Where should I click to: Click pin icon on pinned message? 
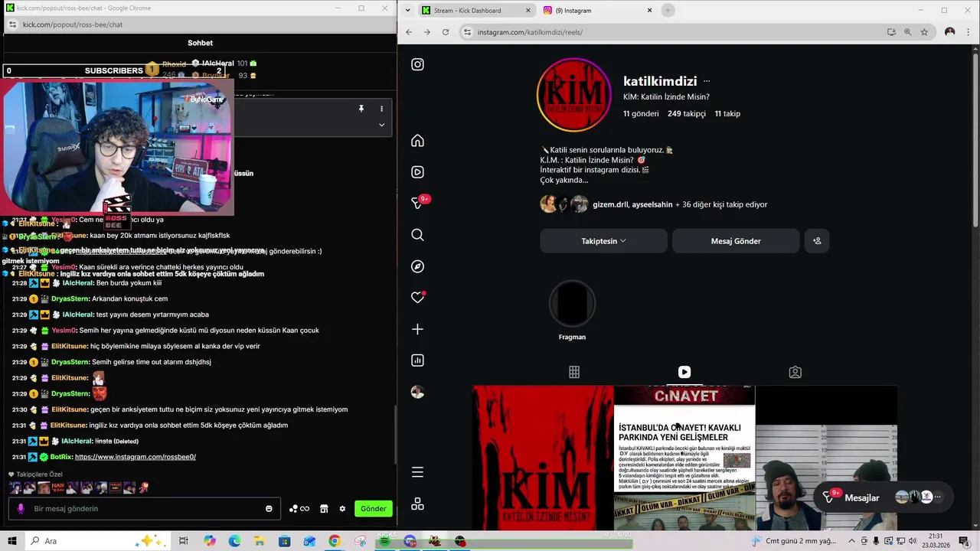pyautogui.click(x=361, y=109)
